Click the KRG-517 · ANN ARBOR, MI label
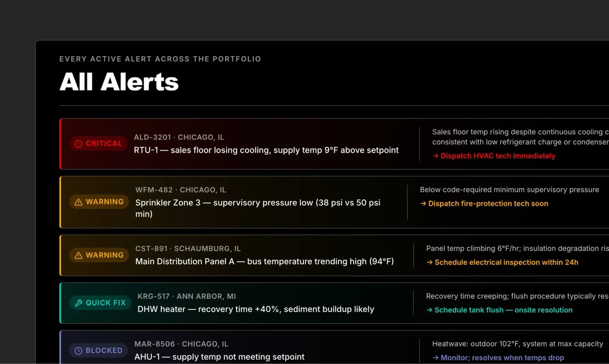 click(x=187, y=296)
